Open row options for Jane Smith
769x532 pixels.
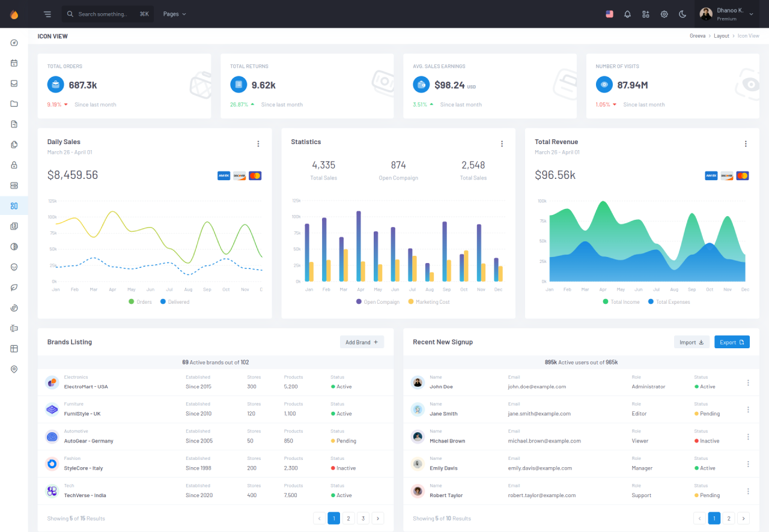748,410
